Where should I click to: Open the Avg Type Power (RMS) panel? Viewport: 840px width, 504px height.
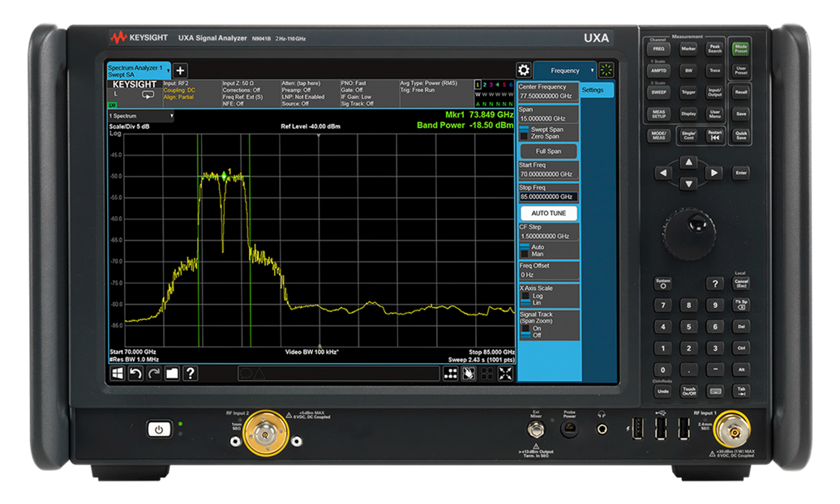(435, 93)
